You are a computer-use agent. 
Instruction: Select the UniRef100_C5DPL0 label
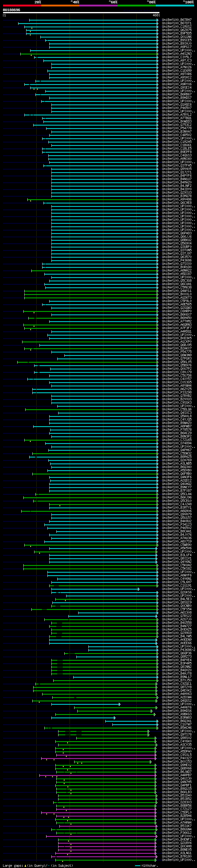tap(177, 812)
